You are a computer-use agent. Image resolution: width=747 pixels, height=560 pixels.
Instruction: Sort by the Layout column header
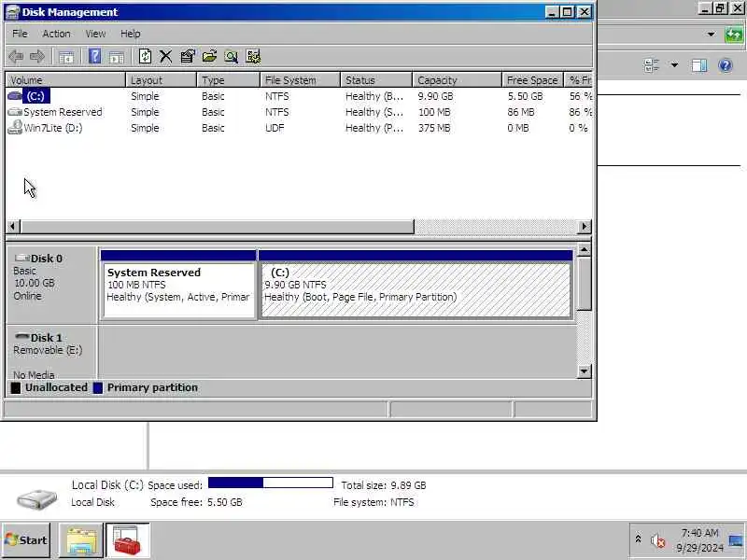point(161,80)
